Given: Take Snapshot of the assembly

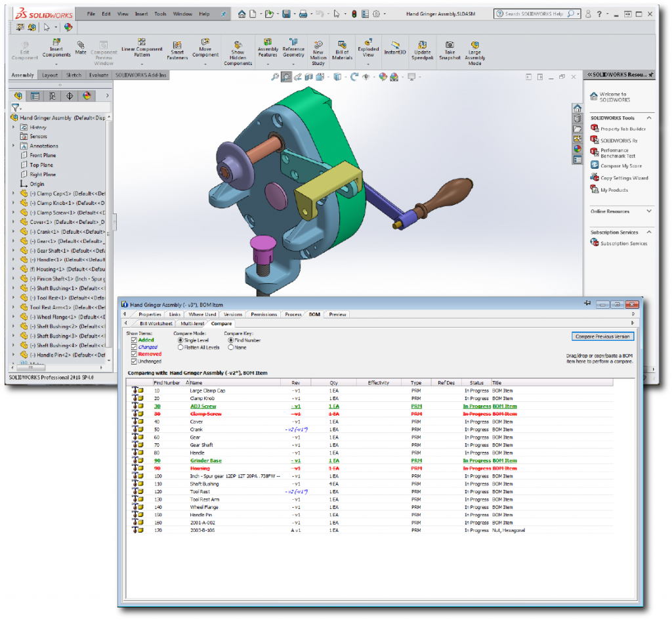Looking at the screenshot, I should (450, 50).
